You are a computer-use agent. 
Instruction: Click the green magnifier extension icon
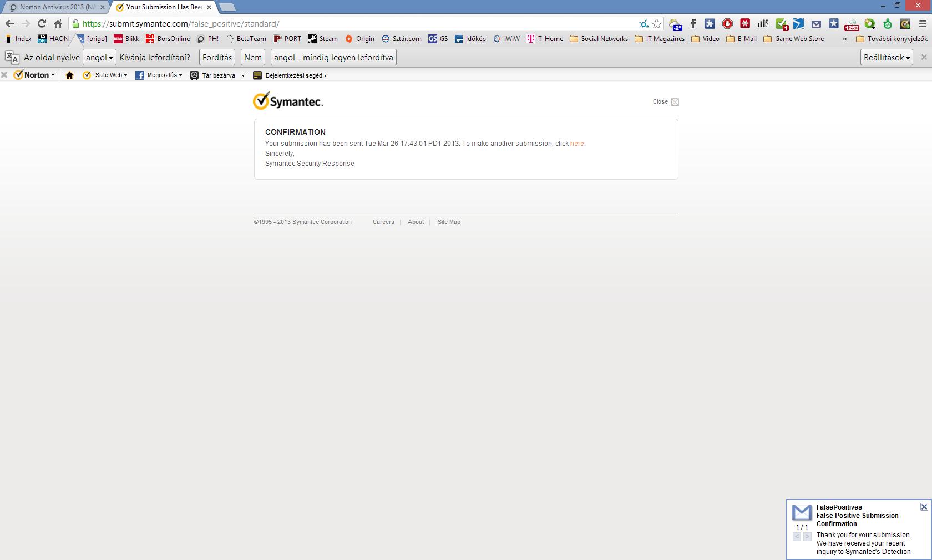click(870, 24)
